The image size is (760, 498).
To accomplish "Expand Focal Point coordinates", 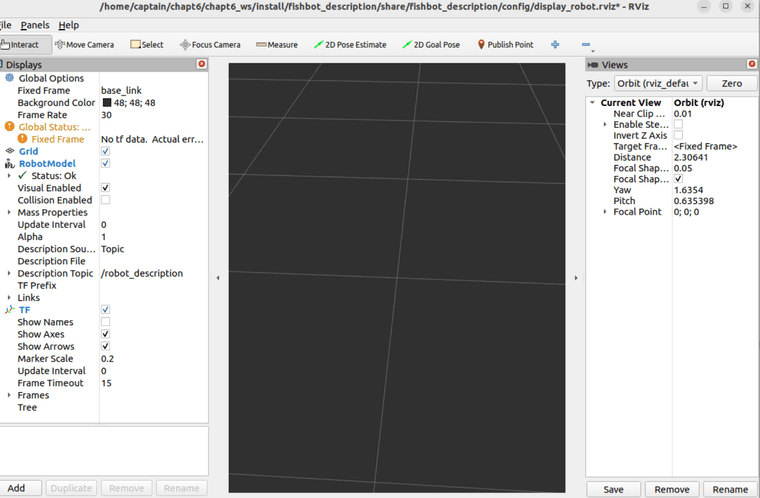I will click(x=604, y=211).
